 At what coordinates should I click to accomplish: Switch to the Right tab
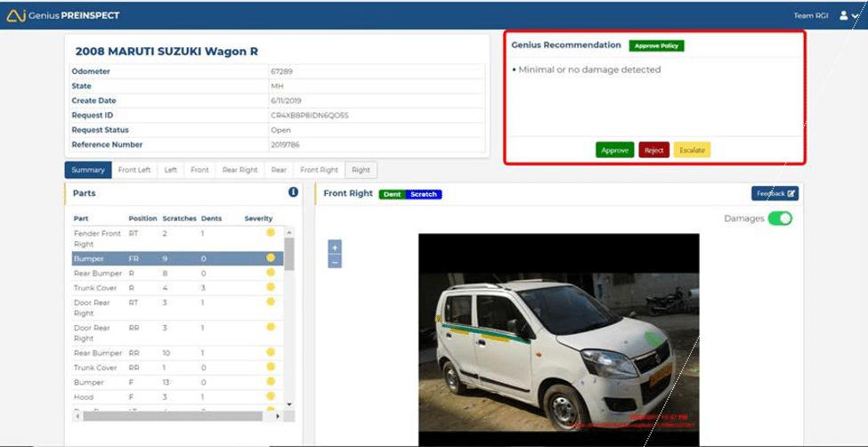click(x=361, y=170)
